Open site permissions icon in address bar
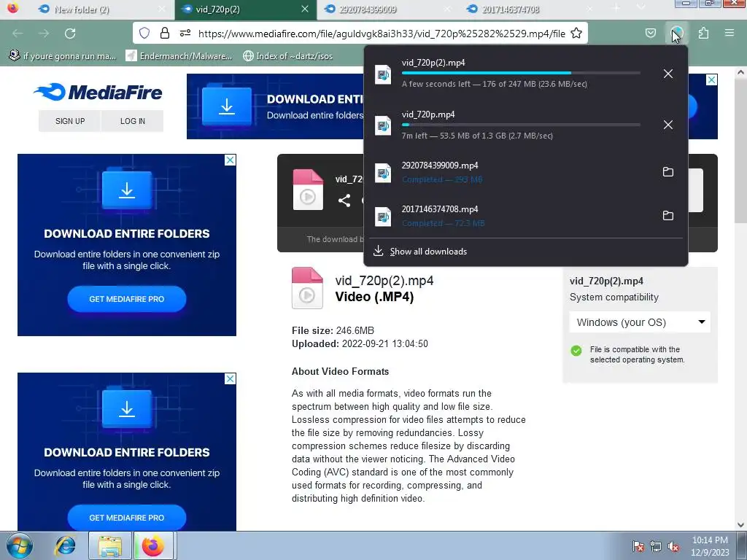Viewport: 747px width, 560px height. tap(185, 34)
